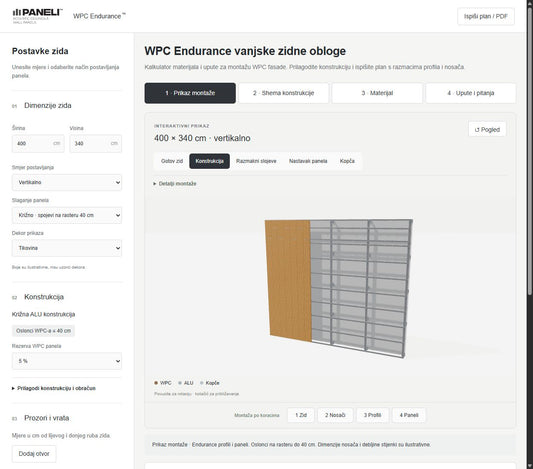Select the Gotov zid view
This screenshot has height=469, width=533.
click(172, 161)
